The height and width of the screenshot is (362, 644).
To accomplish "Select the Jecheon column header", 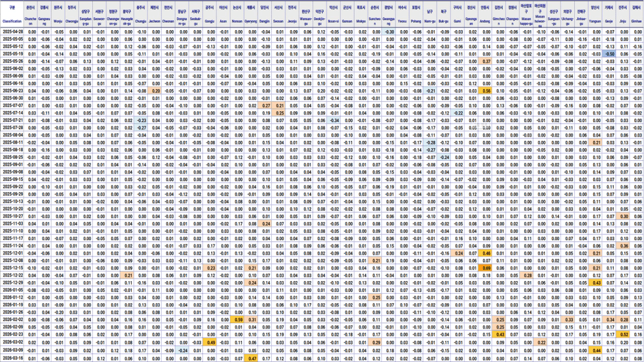I will pyautogui.click(x=155, y=15).
